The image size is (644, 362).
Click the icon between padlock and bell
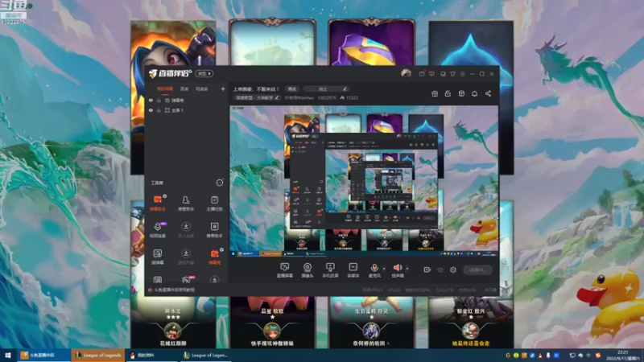pos(461,93)
